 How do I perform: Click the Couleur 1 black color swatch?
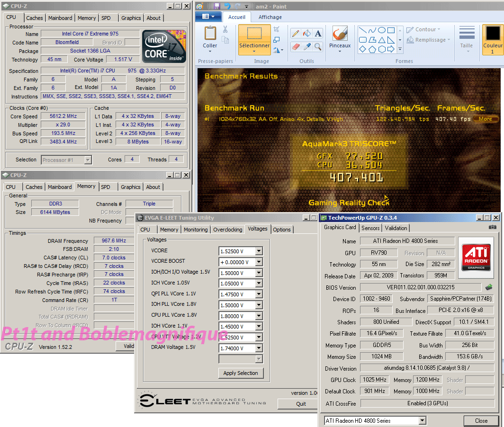[493, 33]
